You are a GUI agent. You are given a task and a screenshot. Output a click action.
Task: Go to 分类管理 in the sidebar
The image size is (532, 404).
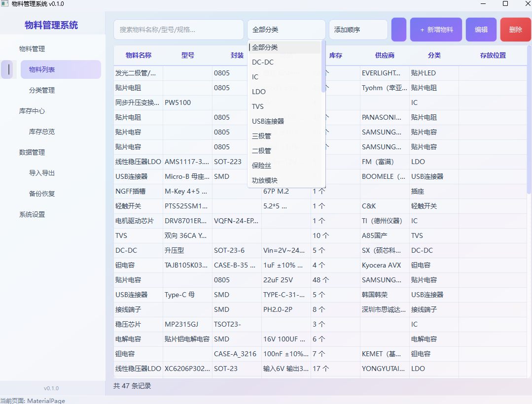(x=42, y=90)
